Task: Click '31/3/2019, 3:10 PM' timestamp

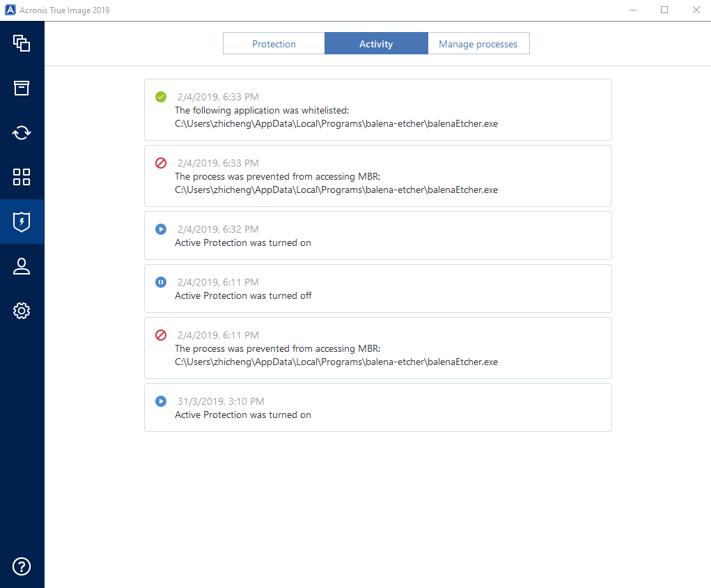Action: (221, 401)
